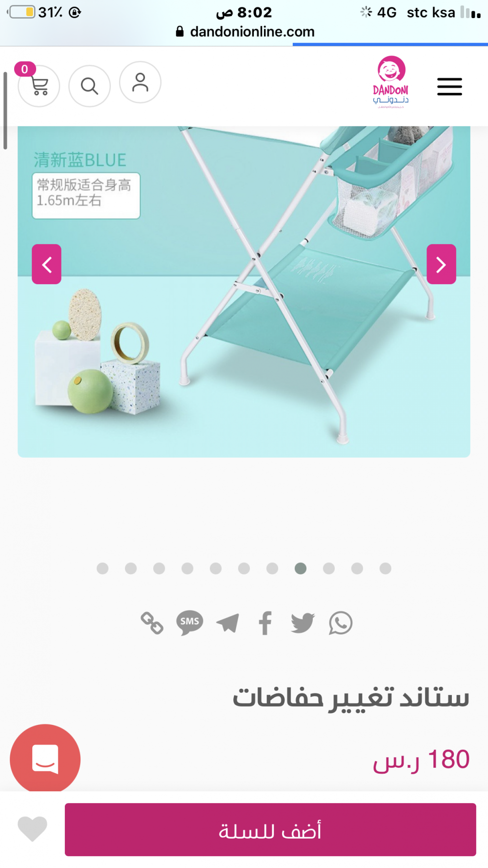
Task: Tap the dandonionline.com address bar
Action: (x=245, y=32)
